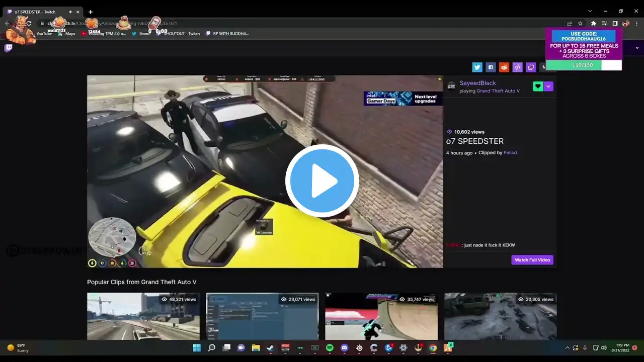
Task: Open the SHOUTOUT - Twitch bookmark
Action: (x=178, y=34)
